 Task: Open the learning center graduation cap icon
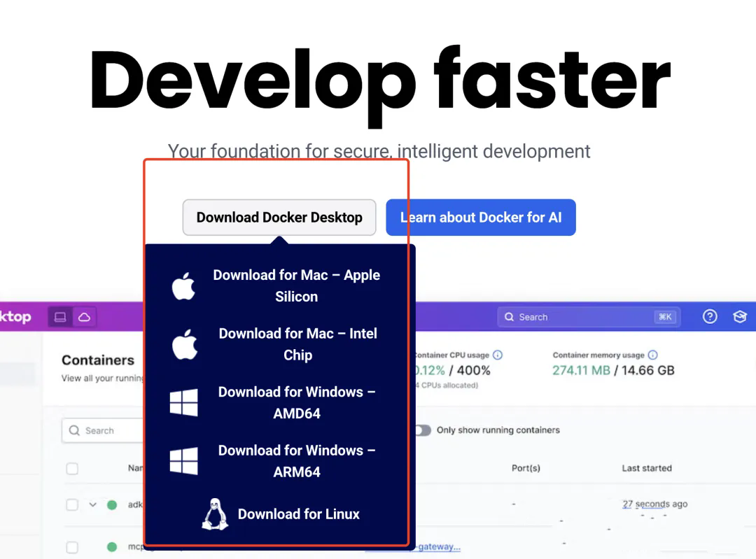click(x=740, y=317)
